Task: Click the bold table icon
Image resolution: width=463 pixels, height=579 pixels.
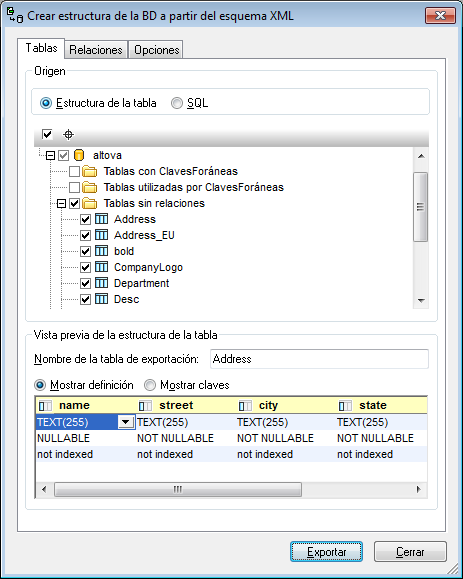Action: point(102,251)
